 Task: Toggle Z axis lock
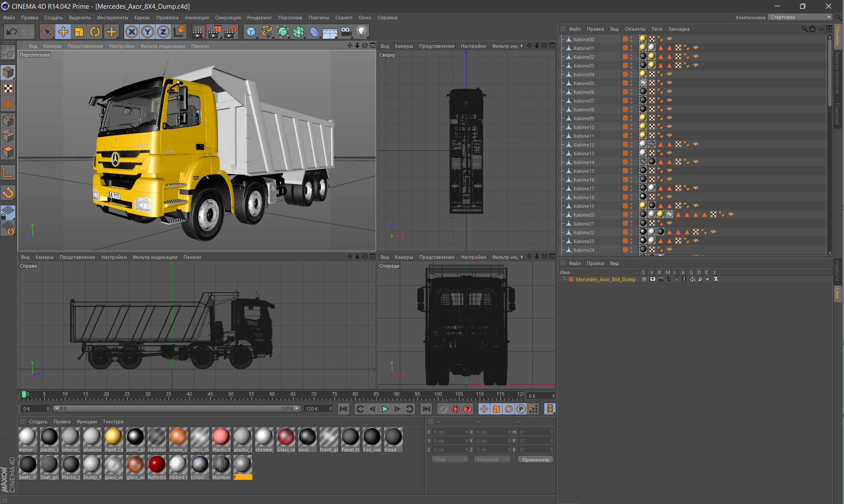[163, 32]
